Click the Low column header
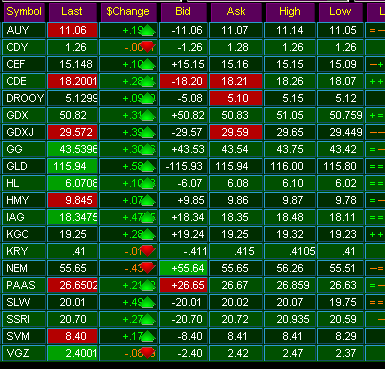 340,12
